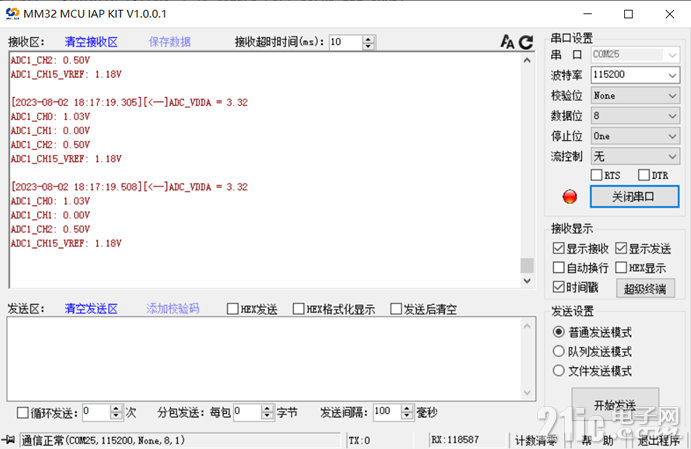Uncheck the 时间戳 checkbox
This screenshot has width=691, height=449.
coord(558,287)
